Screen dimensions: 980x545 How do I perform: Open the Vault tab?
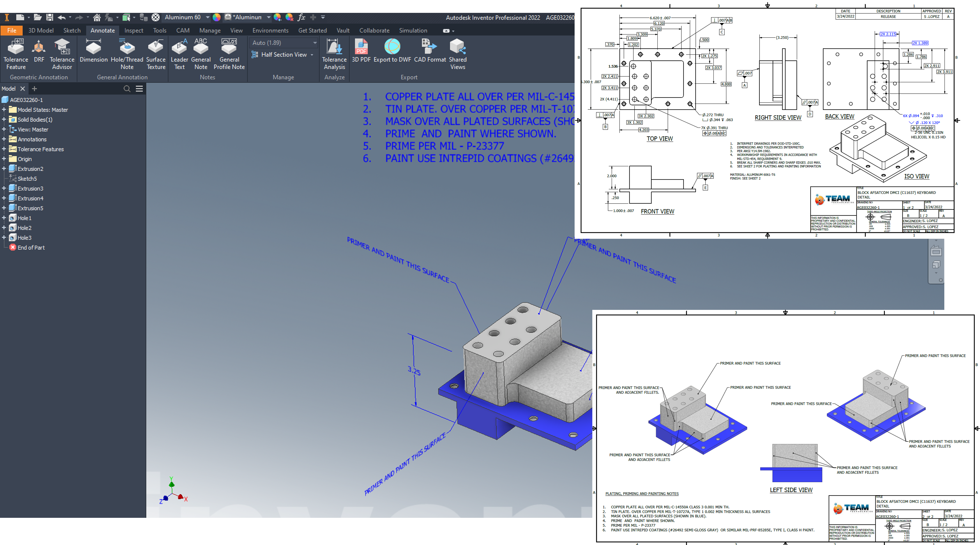343,30
